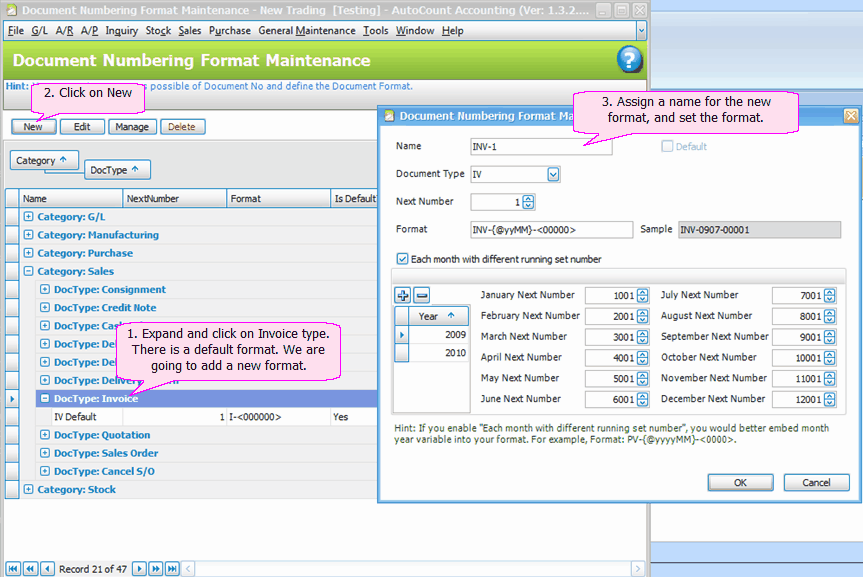Image resolution: width=863 pixels, height=577 pixels.
Task: Go to the previous record arrow
Action: tap(48, 568)
